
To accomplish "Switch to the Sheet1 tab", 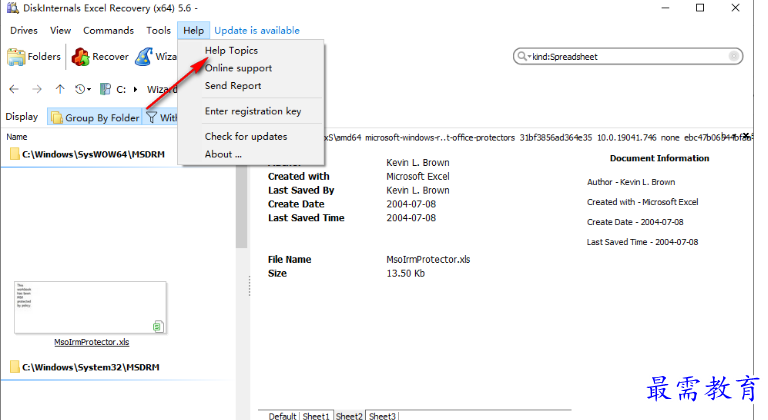I will click(x=316, y=416).
